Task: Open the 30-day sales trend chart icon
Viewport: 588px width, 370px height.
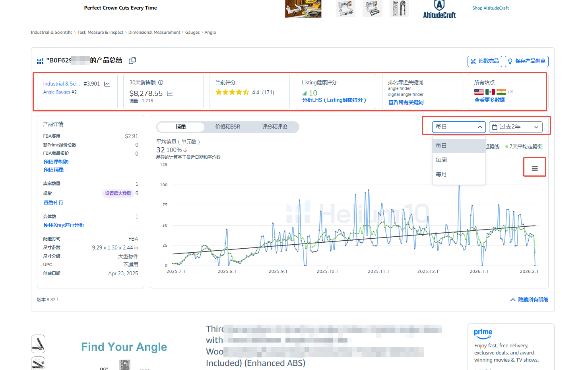Action: click(x=170, y=94)
